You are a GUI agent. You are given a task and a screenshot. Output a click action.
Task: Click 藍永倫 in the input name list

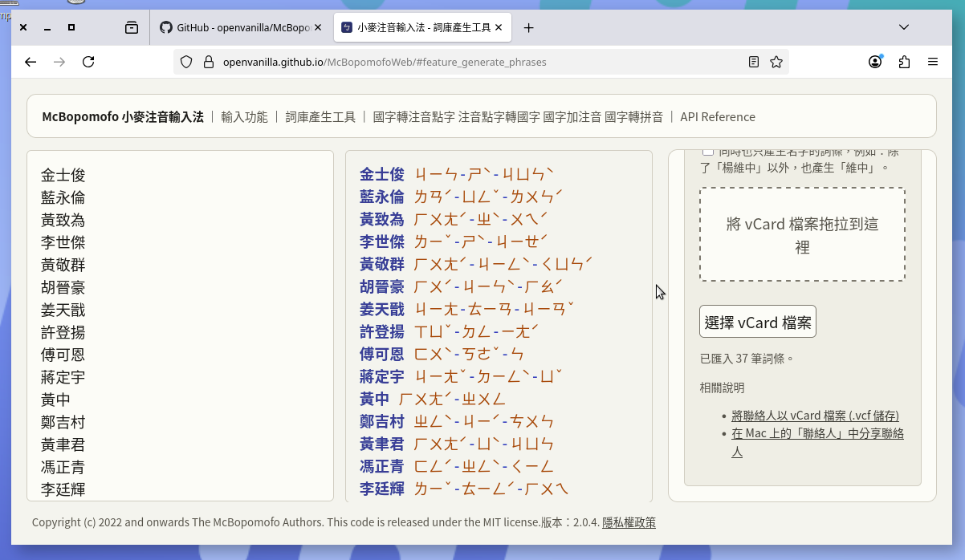tap(63, 197)
